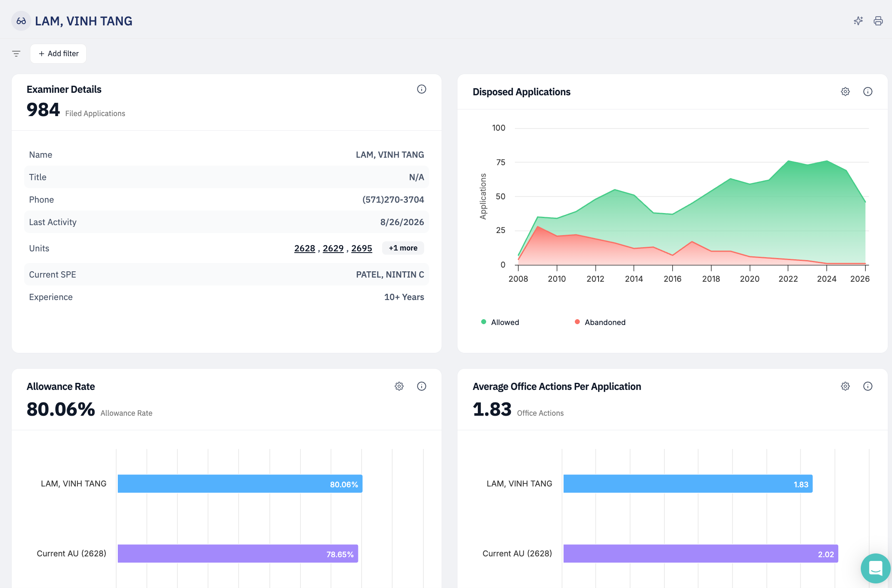This screenshot has height=588, width=892.
Task: Click Current AU (2628) label in Allowance Rate
Action: coord(72,553)
